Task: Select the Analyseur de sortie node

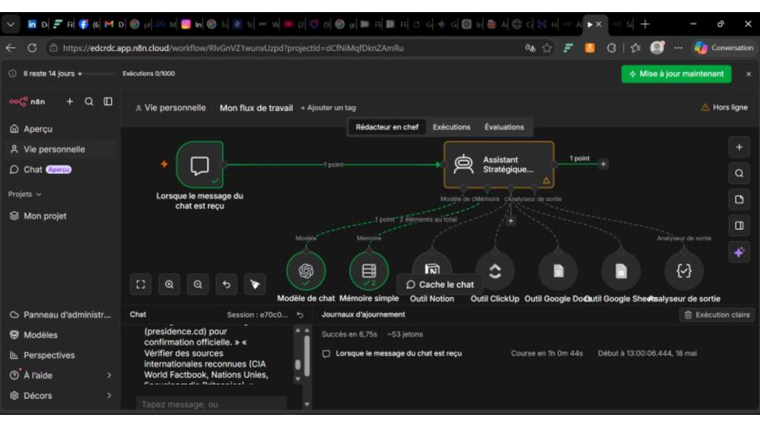Action: coord(684,271)
